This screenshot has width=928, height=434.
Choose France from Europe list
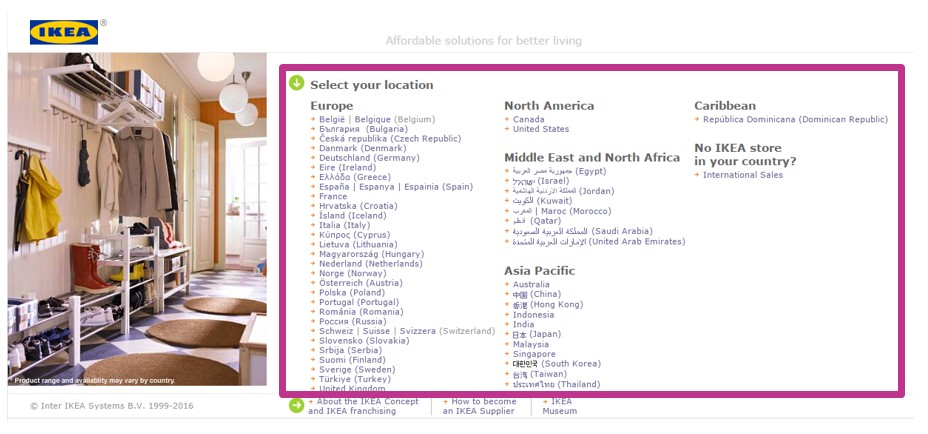[333, 196]
